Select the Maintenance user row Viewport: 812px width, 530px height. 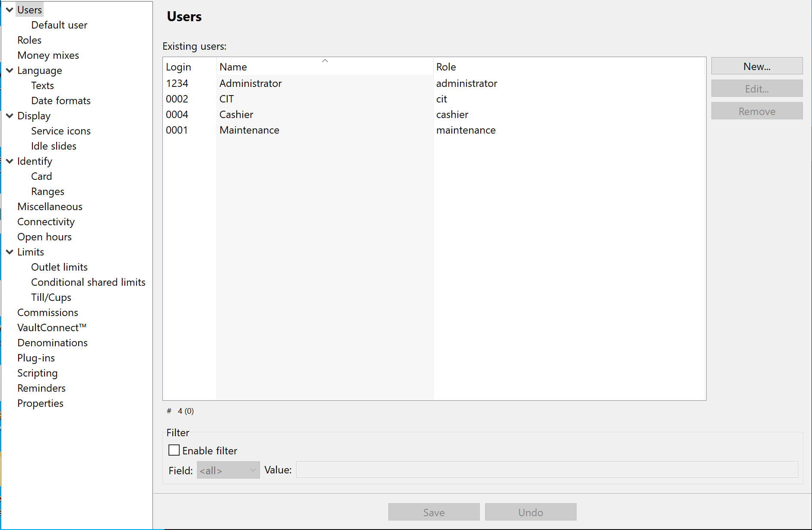point(302,130)
